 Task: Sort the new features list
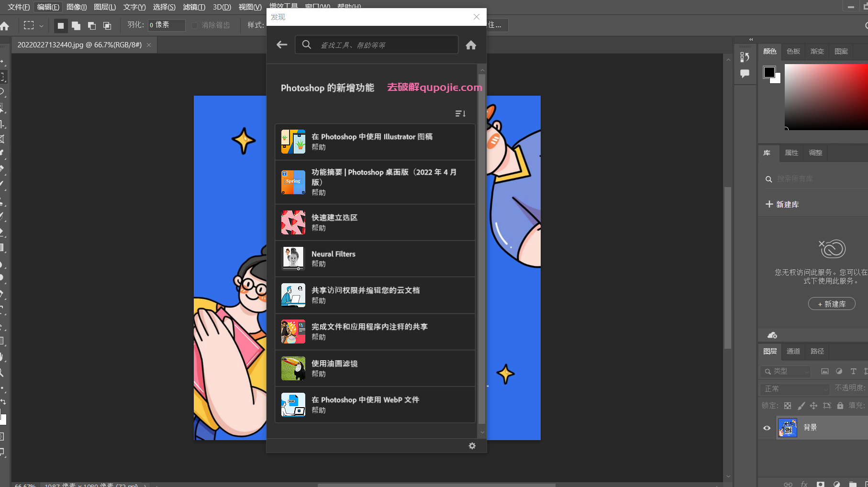[x=460, y=113]
